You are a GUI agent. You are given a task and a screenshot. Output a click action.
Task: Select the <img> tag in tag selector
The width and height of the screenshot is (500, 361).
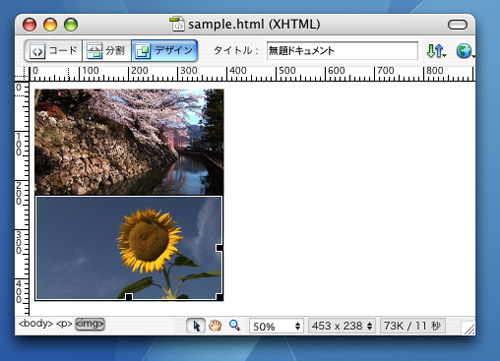click(x=90, y=324)
